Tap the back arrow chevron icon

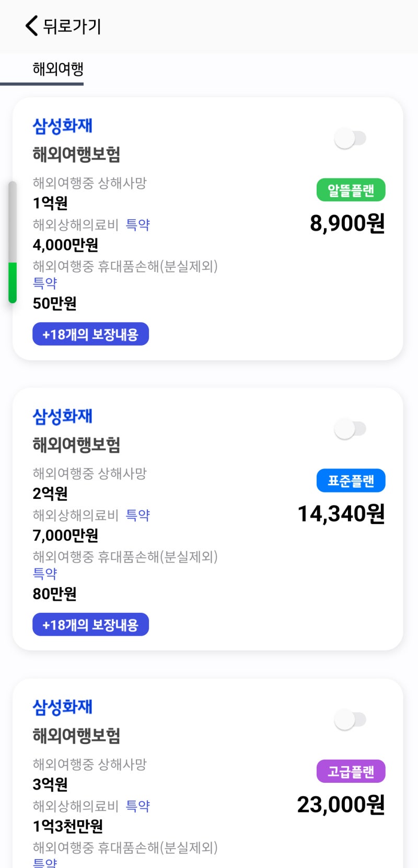click(x=32, y=26)
